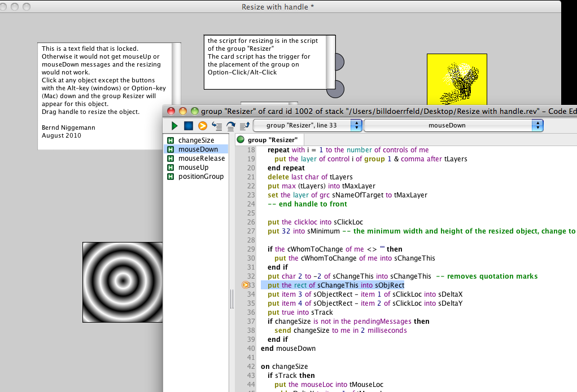Click the Step Over curved-arrow icon
Image resolution: width=577 pixels, height=392 pixels.
point(230,125)
